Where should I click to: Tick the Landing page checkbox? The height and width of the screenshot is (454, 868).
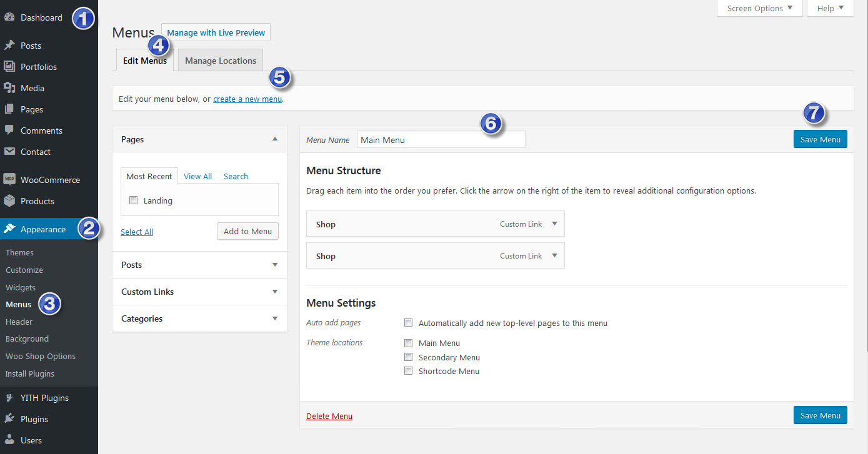coord(133,200)
